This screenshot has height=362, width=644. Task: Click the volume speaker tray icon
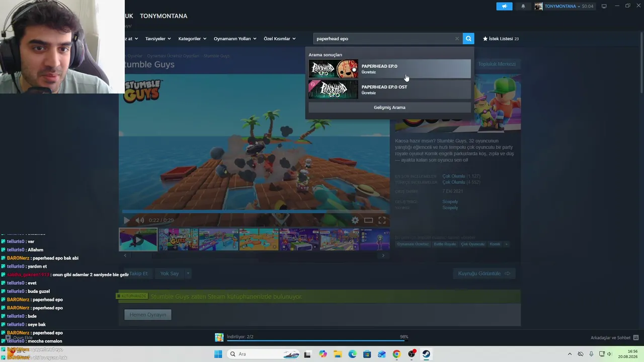tap(610, 354)
